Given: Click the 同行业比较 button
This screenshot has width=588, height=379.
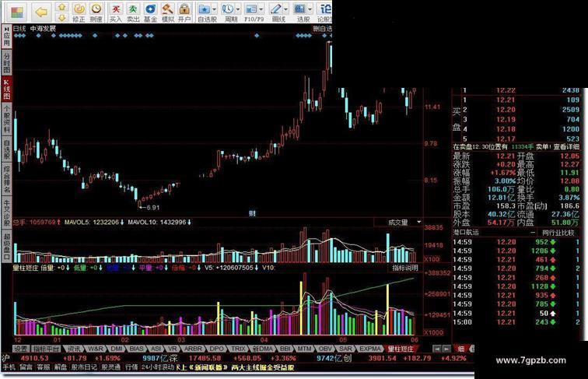Looking at the screenshot, I should [558, 233].
